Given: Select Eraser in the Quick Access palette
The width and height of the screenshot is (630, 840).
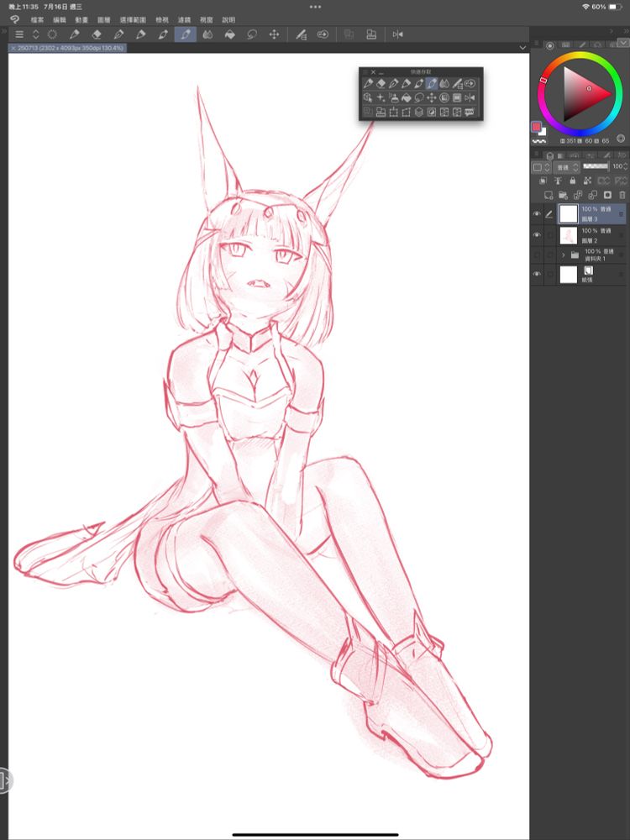Looking at the screenshot, I should (381, 83).
